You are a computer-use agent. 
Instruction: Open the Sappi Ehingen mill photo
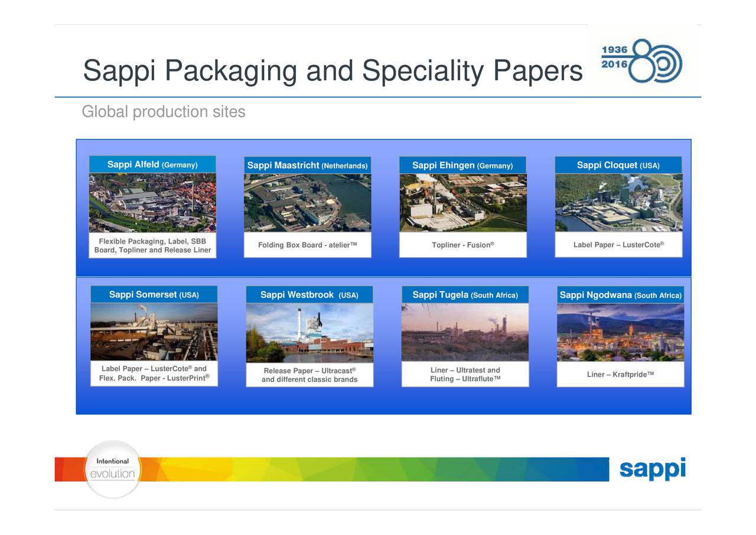click(463, 203)
